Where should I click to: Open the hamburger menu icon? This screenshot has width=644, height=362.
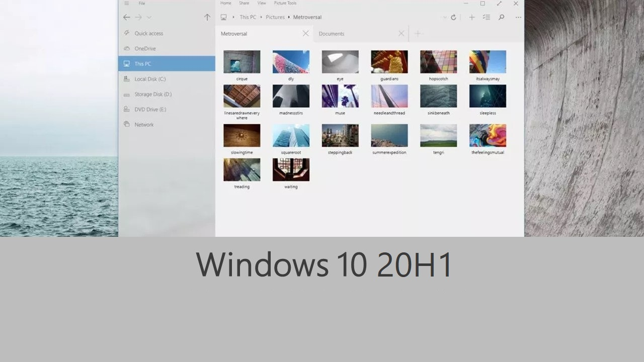click(x=126, y=3)
